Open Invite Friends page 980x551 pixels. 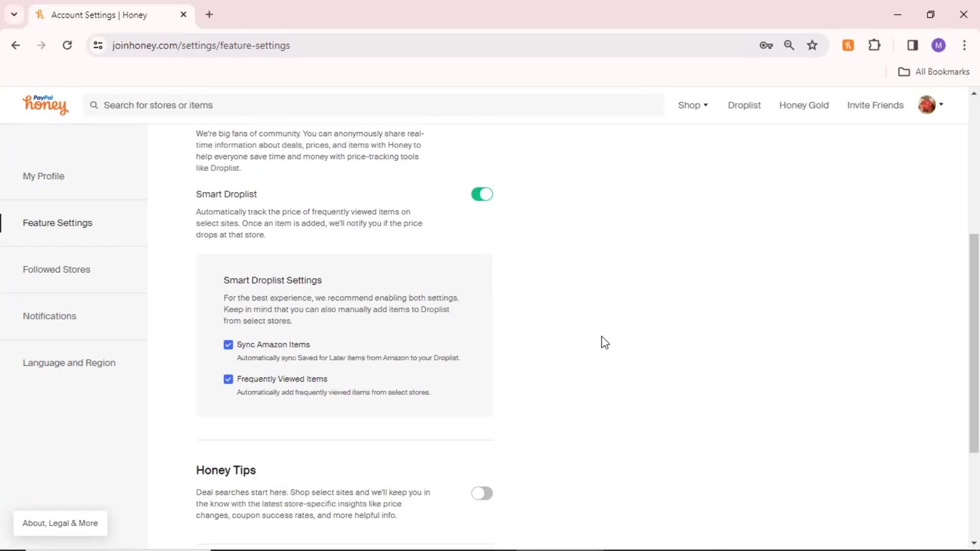(x=875, y=105)
